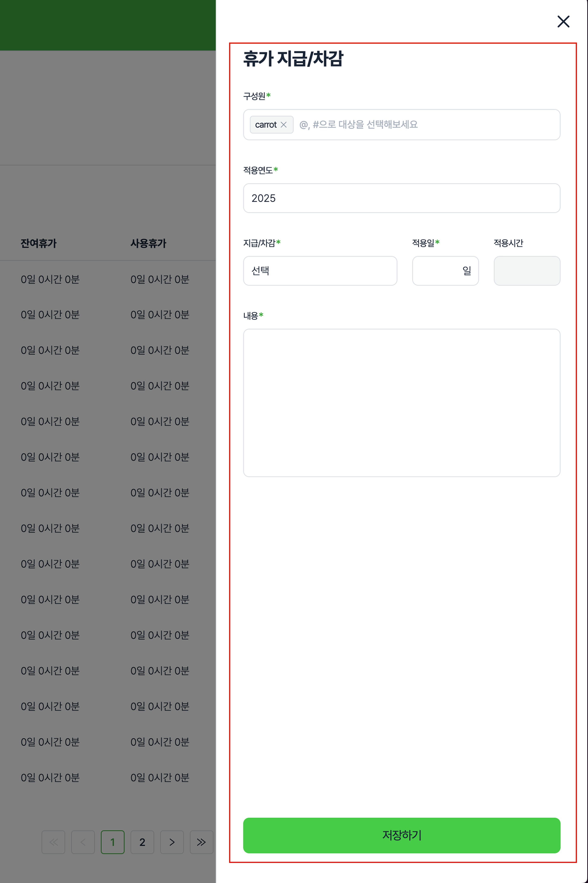Click the first page double-chevron icon
The image size is (588, 883).
[x=53, y=842]
